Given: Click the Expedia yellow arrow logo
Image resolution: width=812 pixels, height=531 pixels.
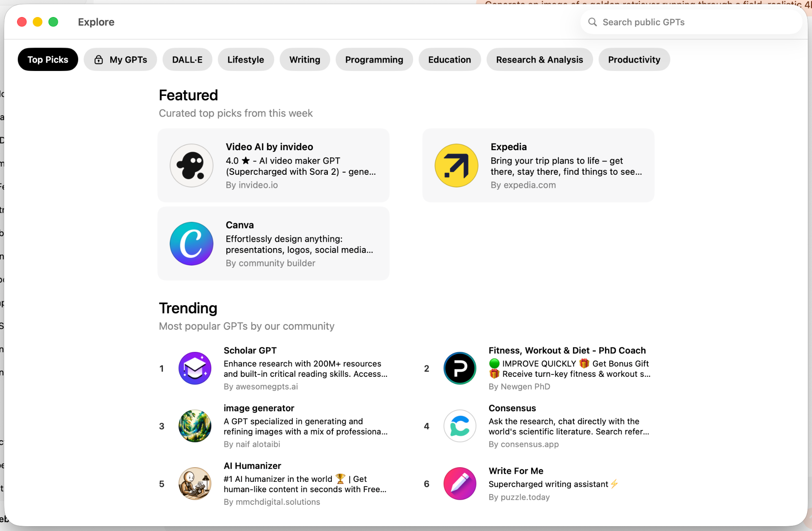Looking at the screenshot, I should pos(456,165).
